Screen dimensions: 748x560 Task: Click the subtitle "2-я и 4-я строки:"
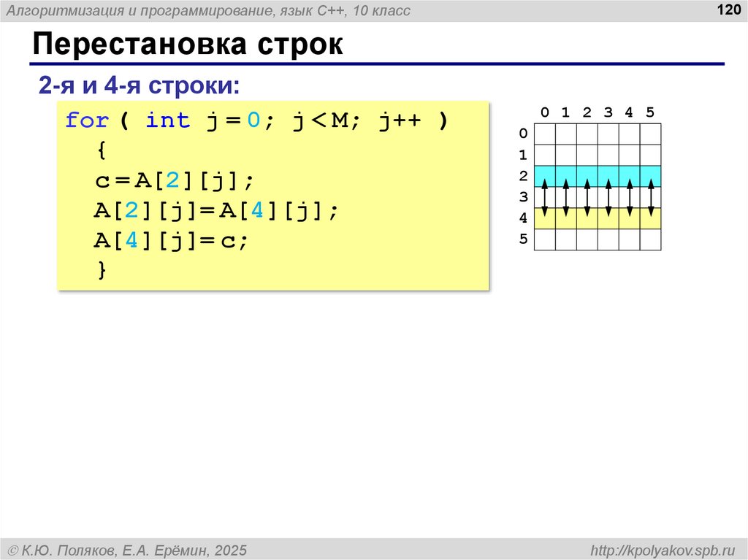pyautogui.click(x=139, y=86)
